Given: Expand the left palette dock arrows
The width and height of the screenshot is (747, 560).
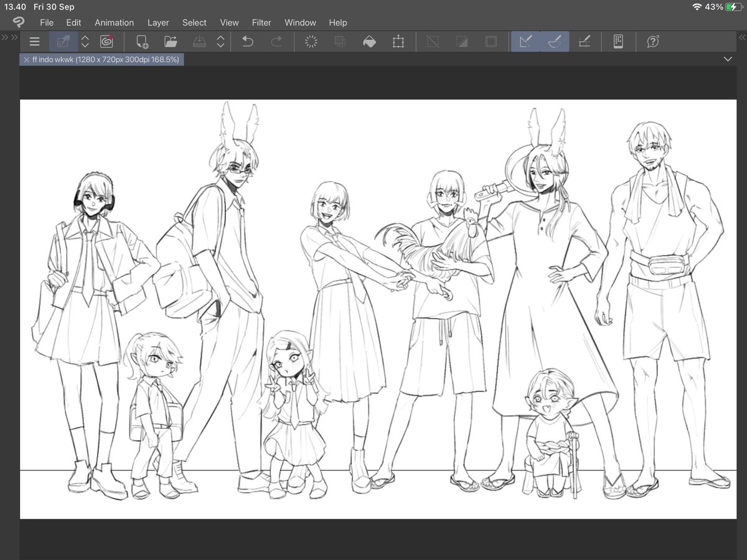Looking at the screenshot, I should tap(5, 37).
